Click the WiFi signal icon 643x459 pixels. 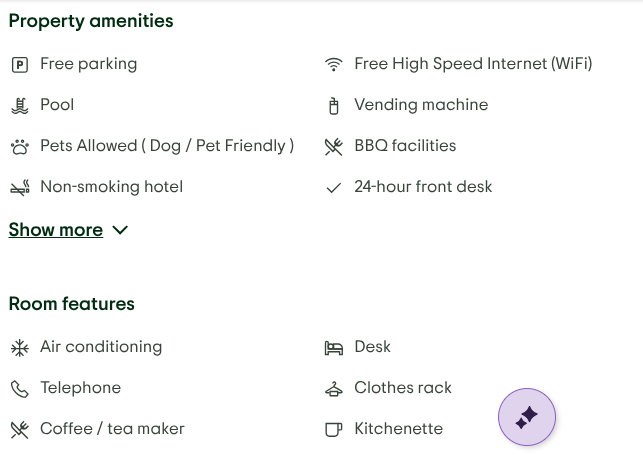pos(334,65)
